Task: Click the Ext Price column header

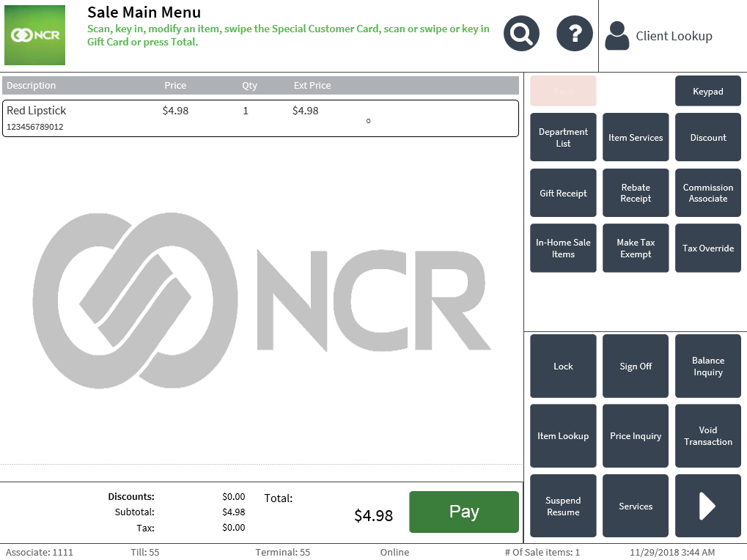Action: [312, 85]
